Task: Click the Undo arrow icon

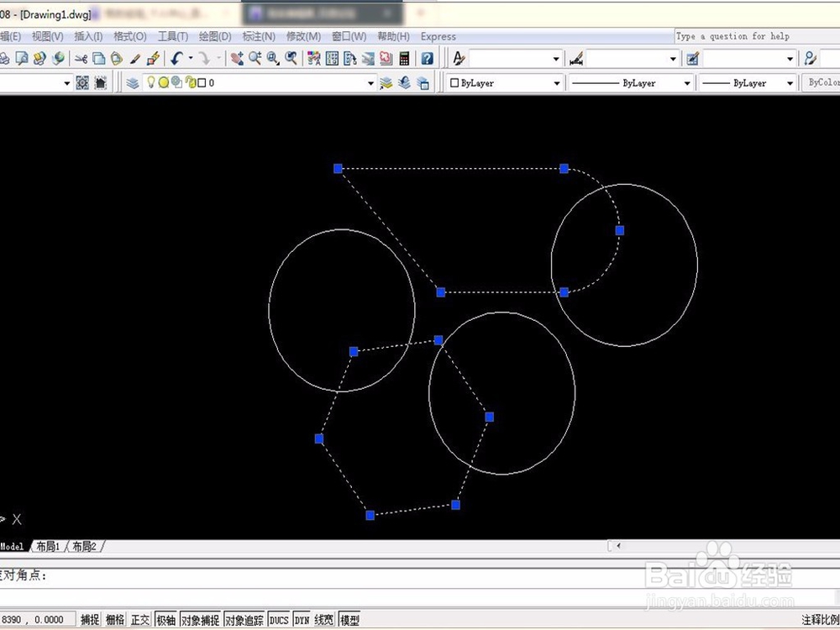Action: coord(176,58)
